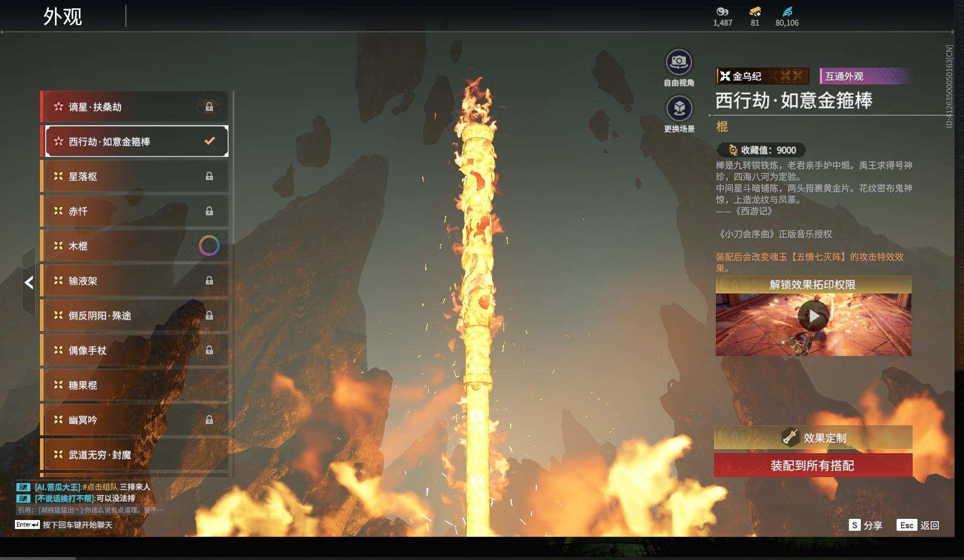The height and width of the screenshot is (560, 964).
Task: Click the lock icon on 星落枢
Action: click(209, 177)
